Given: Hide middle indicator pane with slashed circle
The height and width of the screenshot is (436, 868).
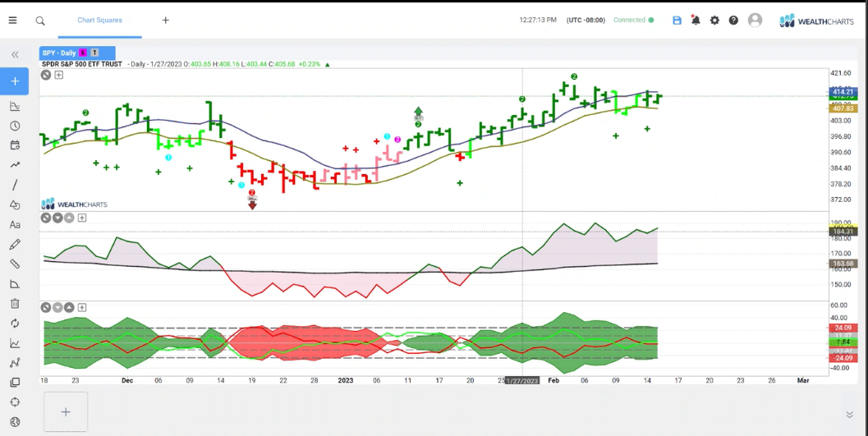Looking at the screenshot, I should (x=46, y=218).
